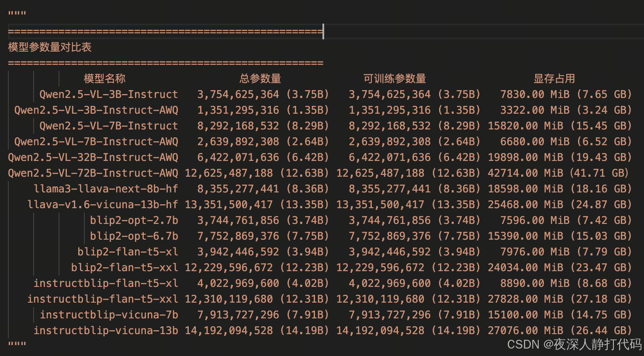Select the instructblip-vicuna-7b model name
644x356 pixels.
pyautogui.click(x=109, y=315)
